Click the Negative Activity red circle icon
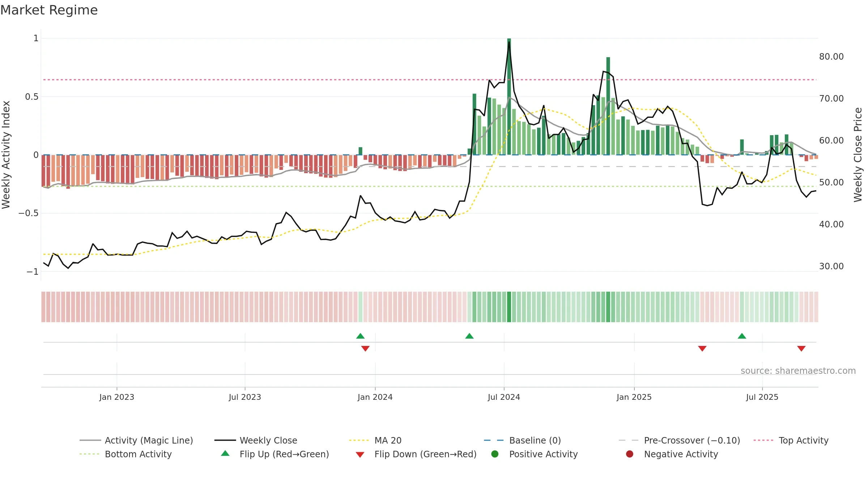The height and width of the screenshot is (488, 868). tap(630, 454)
